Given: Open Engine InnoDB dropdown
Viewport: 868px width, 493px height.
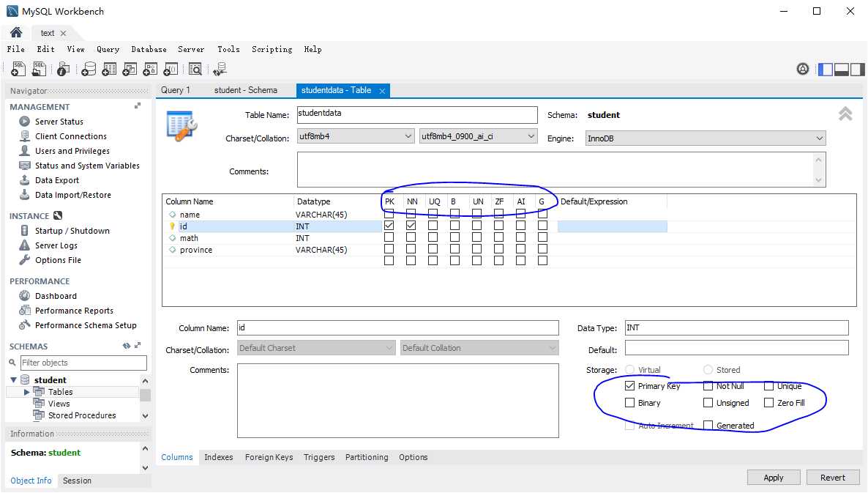Looking at the screenshot, I should 706,138.
